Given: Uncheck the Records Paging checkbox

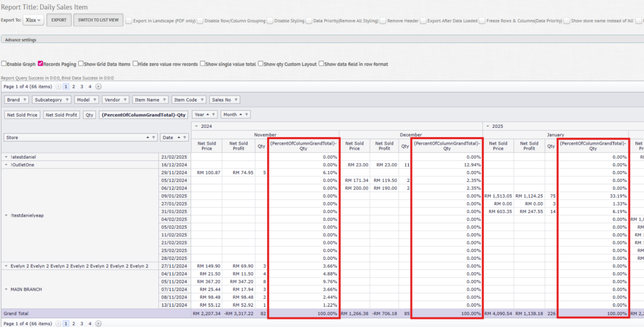Looking at the screenshot, I should 40,64.
